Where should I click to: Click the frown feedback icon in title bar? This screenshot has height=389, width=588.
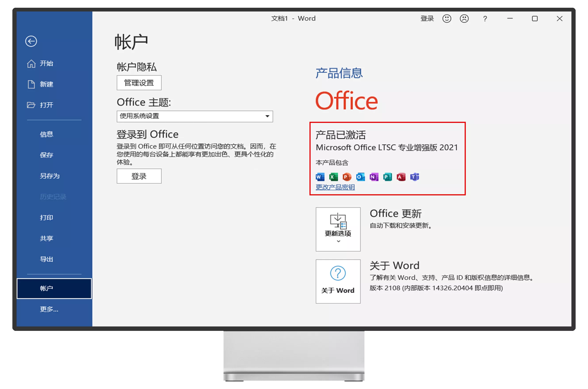(x=464, y=19)
